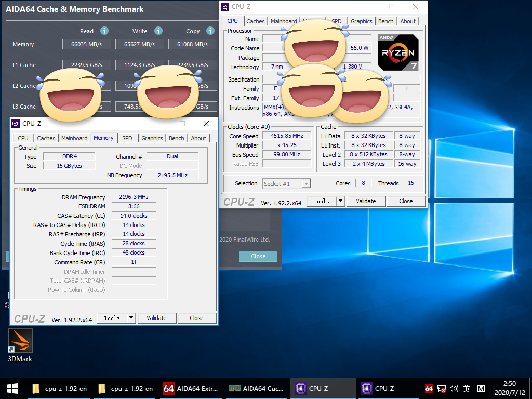Expand Tools dropdown arrow beside Validate in CPU window
Image resolution: width=532 pixels, height=399 pixels.
point(340,201)
